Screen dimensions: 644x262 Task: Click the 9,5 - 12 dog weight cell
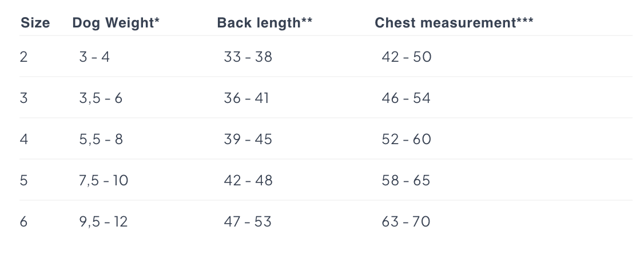pos(104,222)
